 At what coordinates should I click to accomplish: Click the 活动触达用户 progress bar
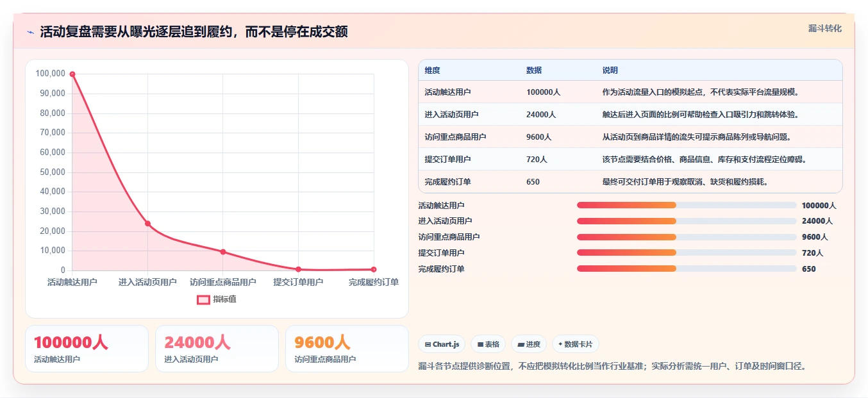687,205
